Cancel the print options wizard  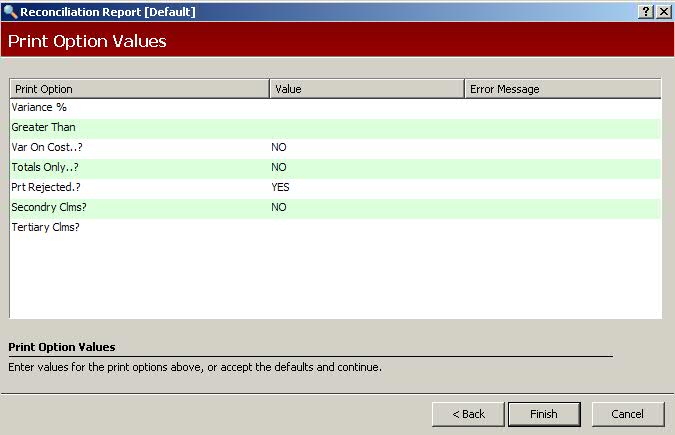click(627, 414)
